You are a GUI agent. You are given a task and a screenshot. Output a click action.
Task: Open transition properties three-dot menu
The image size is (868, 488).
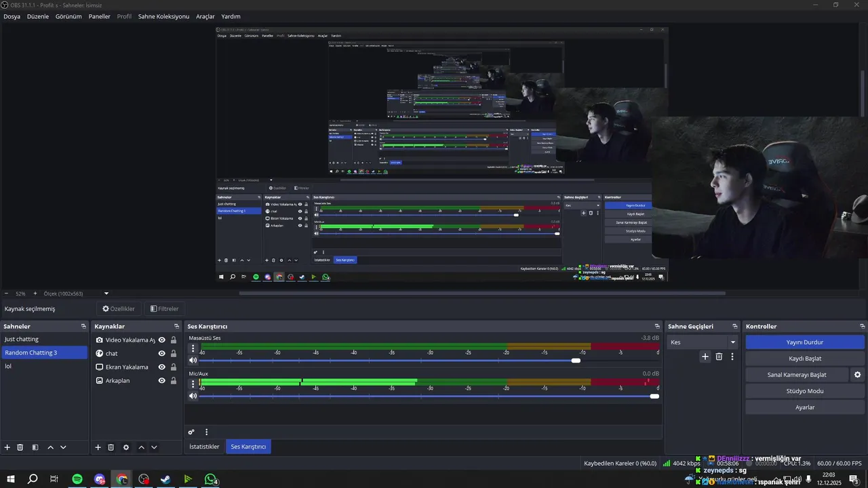coord(732,357)
